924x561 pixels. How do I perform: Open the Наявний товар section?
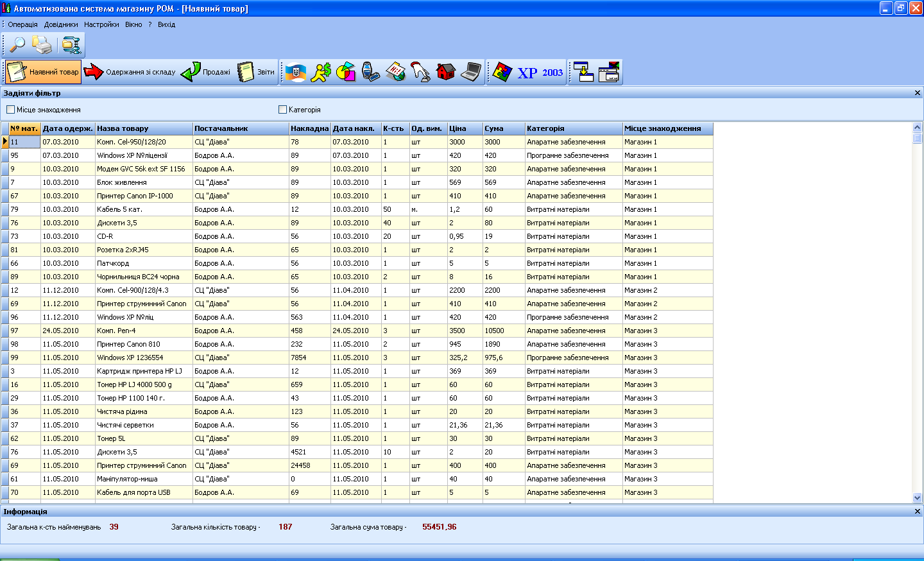click(43, 72)
